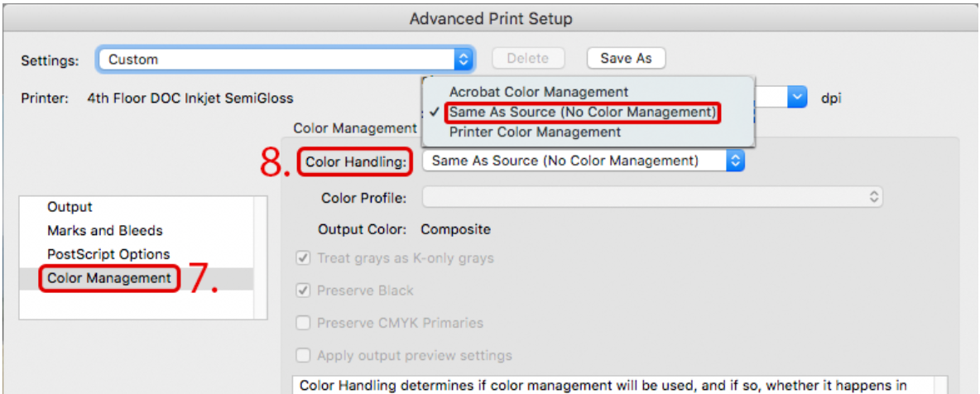
Task: Choose Acrobat Color Management option
Action: pyautogui.click(x=538, y=92)
